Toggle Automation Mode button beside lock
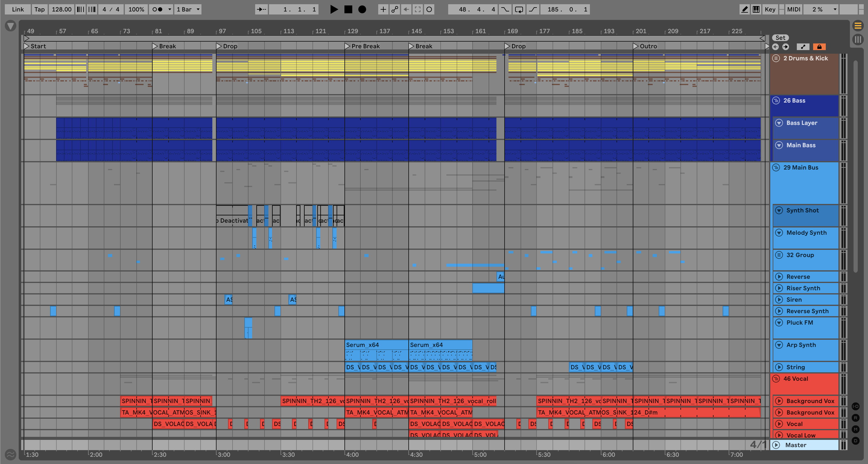 pyautogui.click(x=803, y=47)
